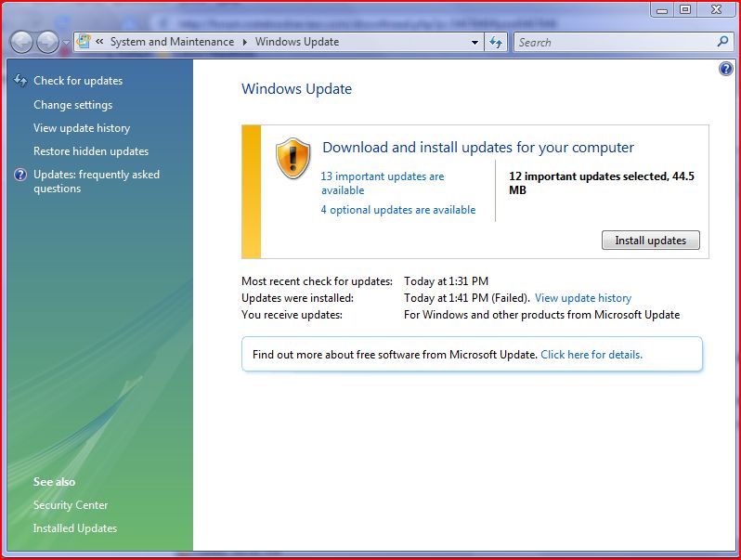Click the Refresh button by the address bar

(496, 42)
